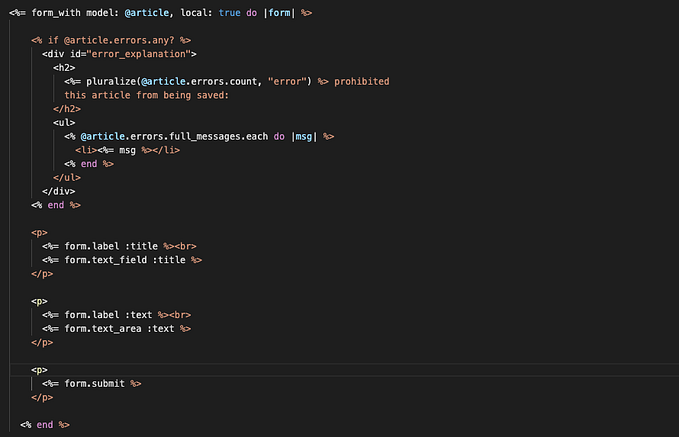Click the '"error"' string argument
Viewport: 679px width, 437px height.
287,81
